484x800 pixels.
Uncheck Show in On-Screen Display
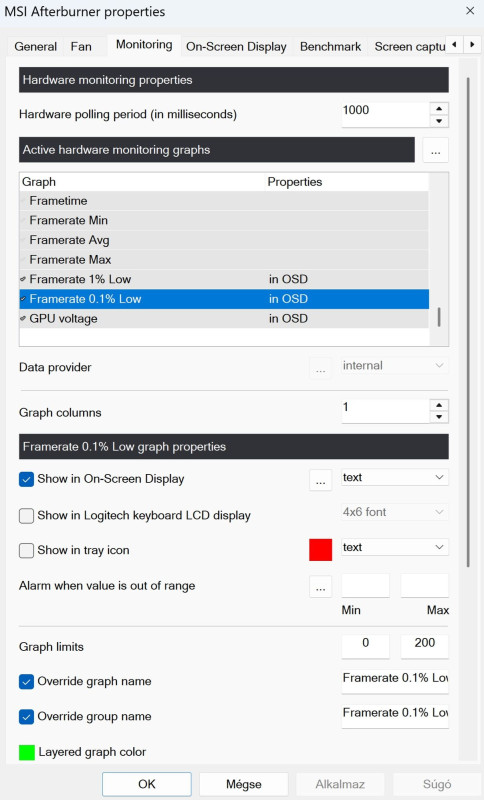27,480
